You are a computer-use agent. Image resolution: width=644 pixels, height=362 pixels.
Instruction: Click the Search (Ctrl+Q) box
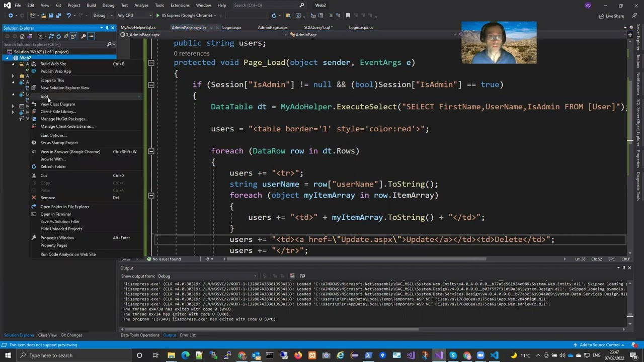point(269,6)
